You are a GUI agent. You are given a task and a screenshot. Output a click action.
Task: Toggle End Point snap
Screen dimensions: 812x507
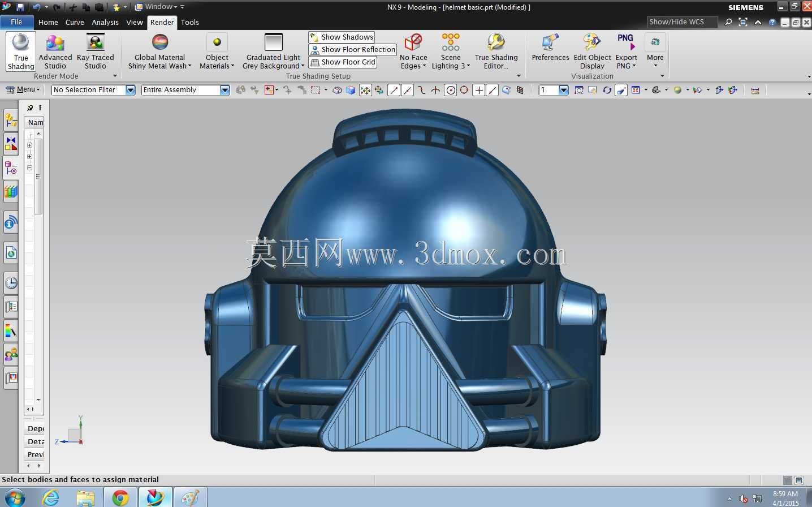pos(394,90)
